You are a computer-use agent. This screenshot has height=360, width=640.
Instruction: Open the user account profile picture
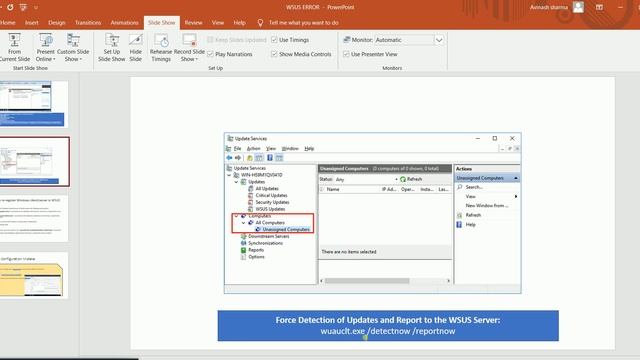click(x=578, y=7)
